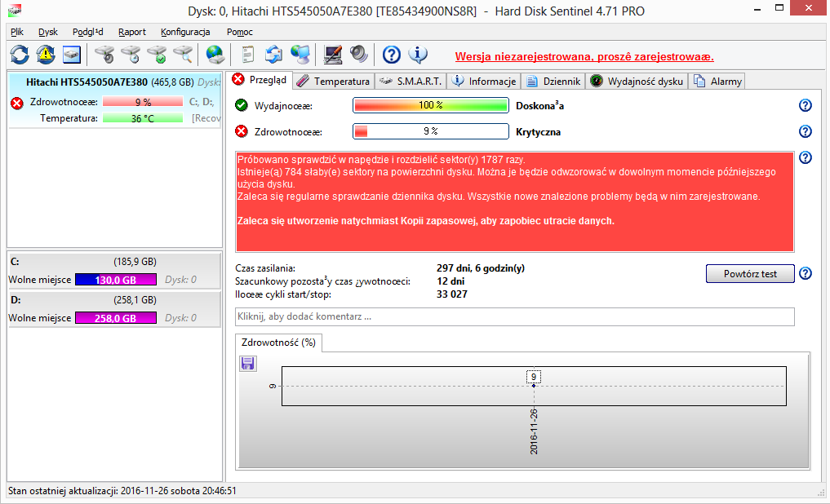Click the comment field Kliknij, aby dodać komentarz

tap(514, 316)
